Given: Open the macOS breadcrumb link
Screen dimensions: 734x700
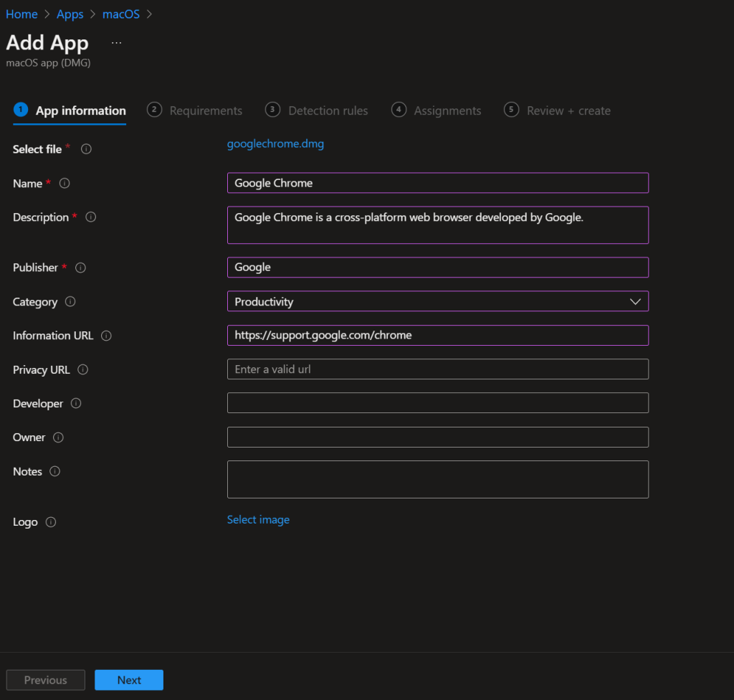Looking at the screenshot, I should (120, 14).
